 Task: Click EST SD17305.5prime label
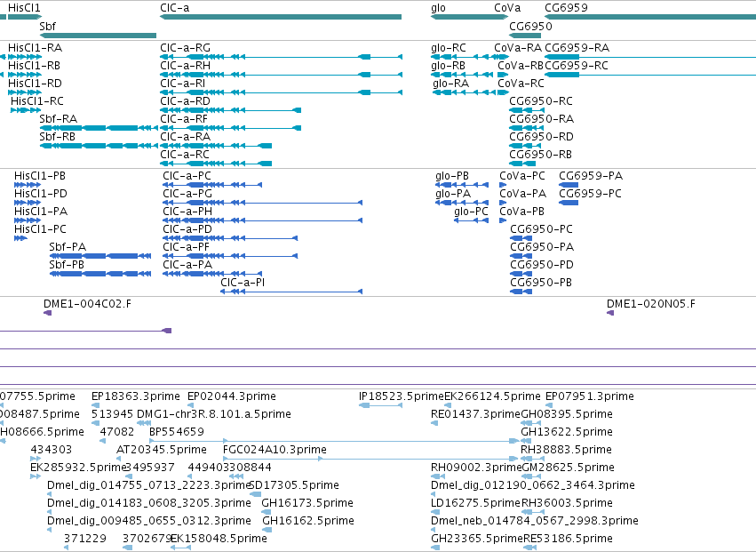[294, 485]
